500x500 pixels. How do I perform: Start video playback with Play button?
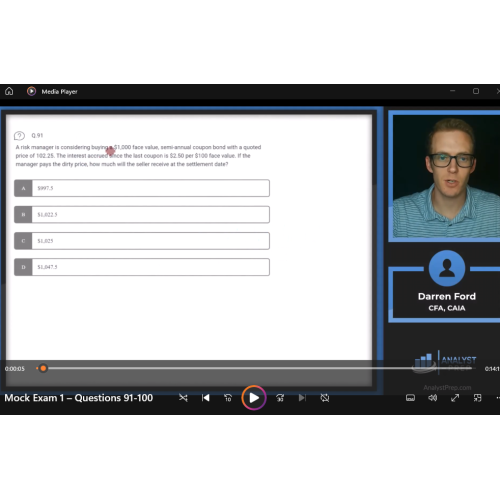tap(254, 398)
